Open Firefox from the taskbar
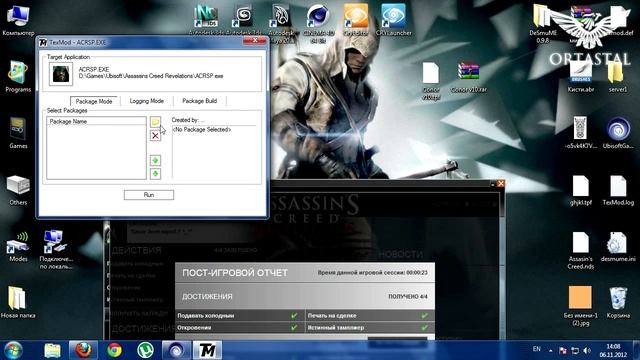 click(83, 350)
